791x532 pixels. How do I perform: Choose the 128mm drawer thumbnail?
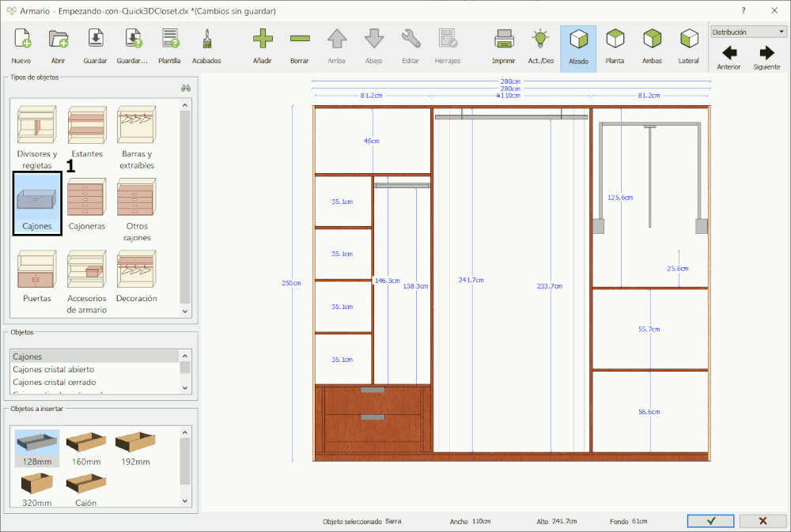(37, 448)
